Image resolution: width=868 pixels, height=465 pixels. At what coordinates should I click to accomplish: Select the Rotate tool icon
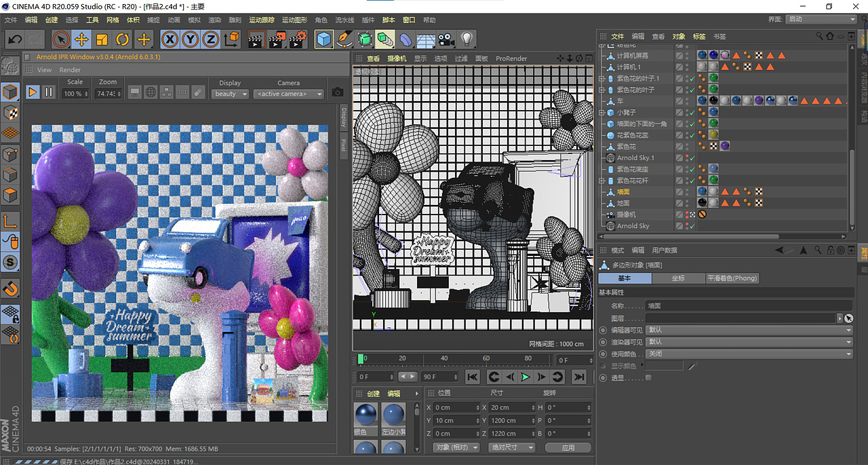coord(123,39)
